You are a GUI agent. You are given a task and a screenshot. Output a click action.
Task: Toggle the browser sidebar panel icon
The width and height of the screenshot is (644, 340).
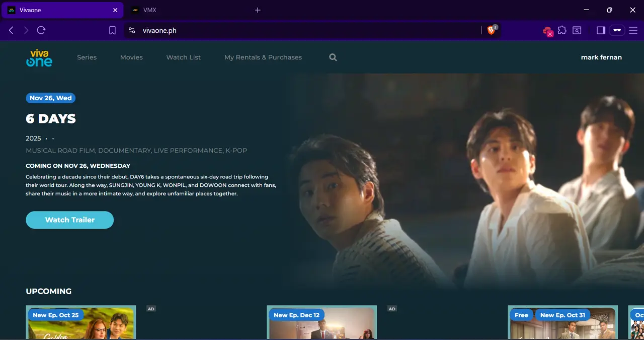tap(601, 30)
